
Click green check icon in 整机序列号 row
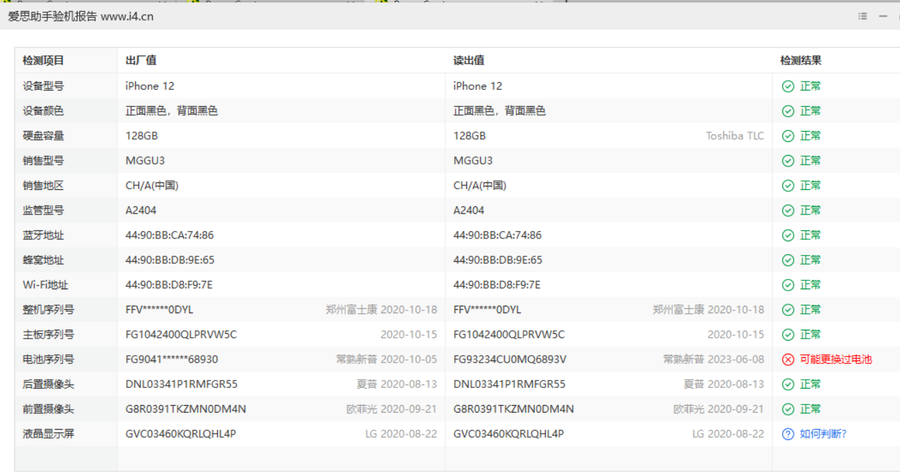pyautogui.click(x=788, y=310)
